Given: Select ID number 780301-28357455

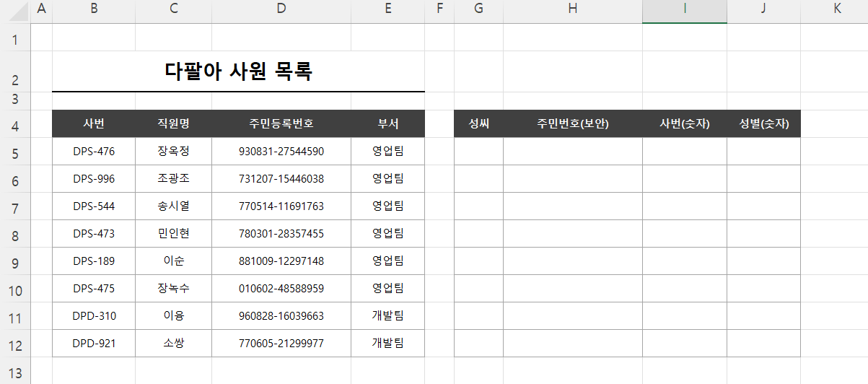Looking at the screenshot, I should tap(281, 234).
